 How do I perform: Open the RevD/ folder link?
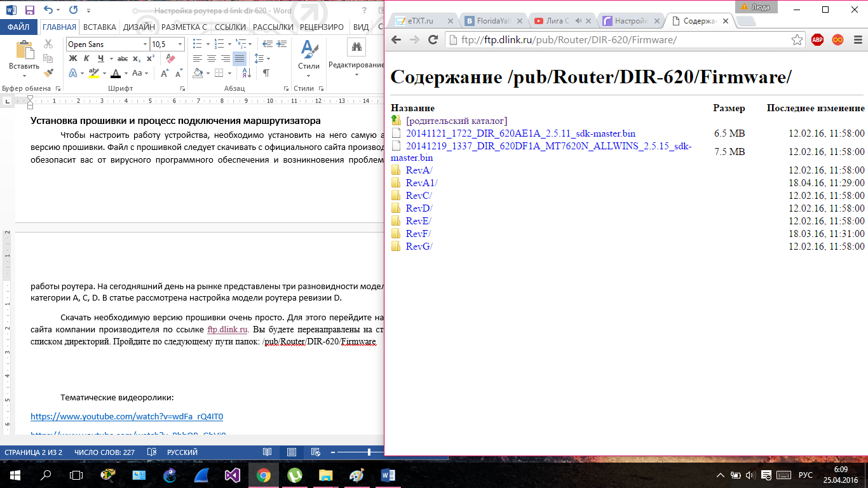click(x=419, y=208)
